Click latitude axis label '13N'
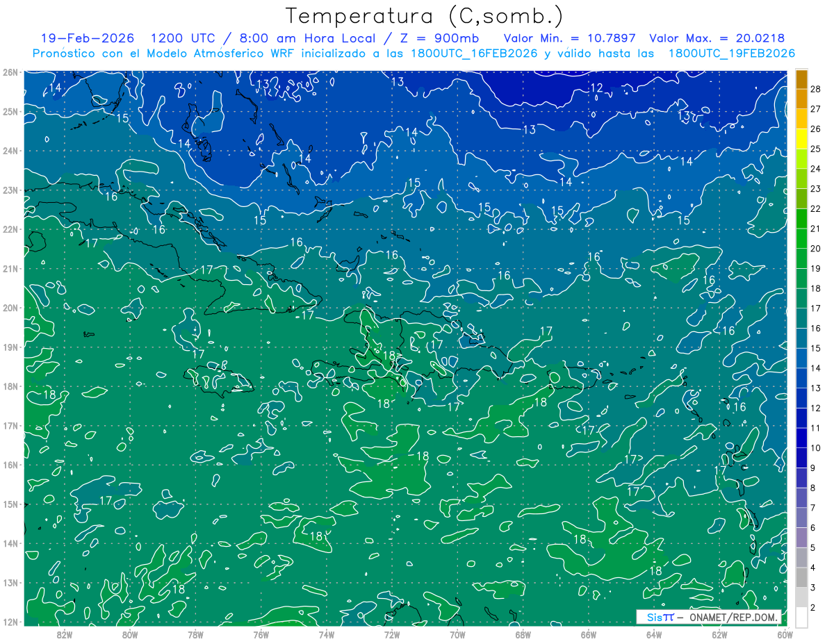 point(10,583)
